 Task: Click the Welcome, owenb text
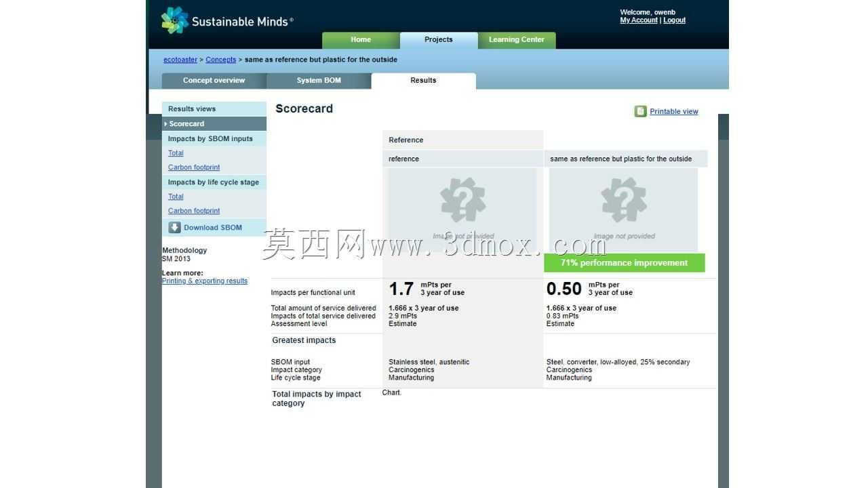coord(648,12)
